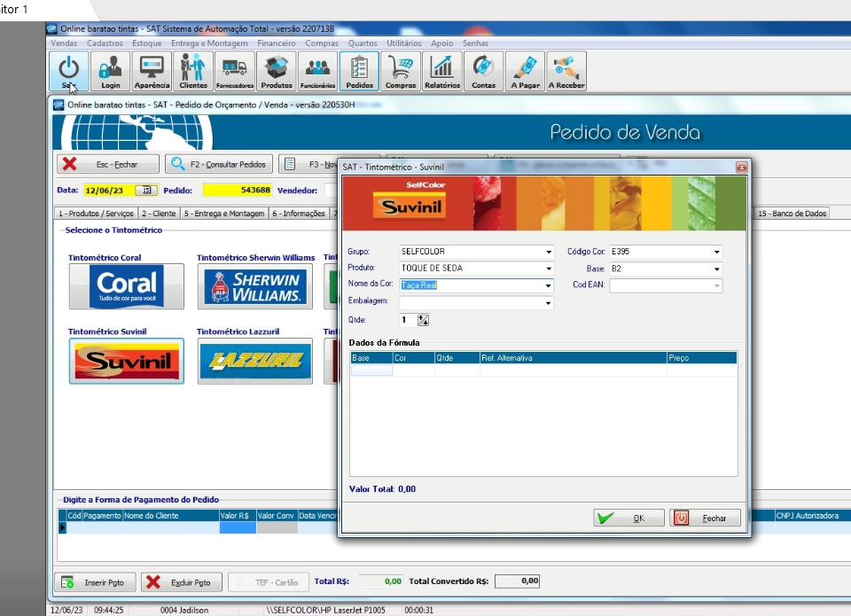The width and height of the screenshot is (851, 616).
Task: Click the A Pagar toolbar icon
Action: [525, 71]
